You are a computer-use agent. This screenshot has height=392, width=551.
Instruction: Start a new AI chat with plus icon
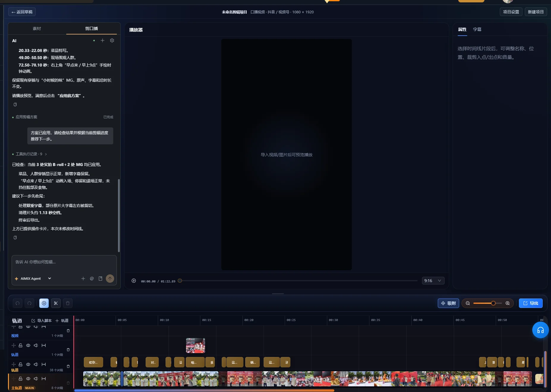tap(103, 40)
